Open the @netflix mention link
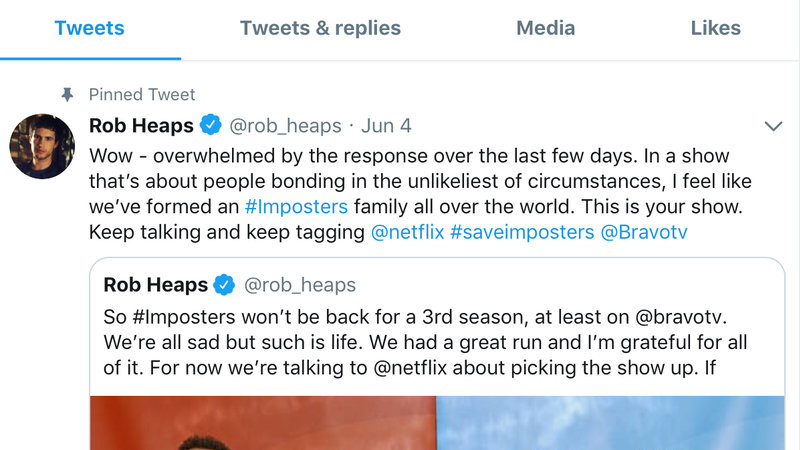The image size is (800, 450). point(406,232)
